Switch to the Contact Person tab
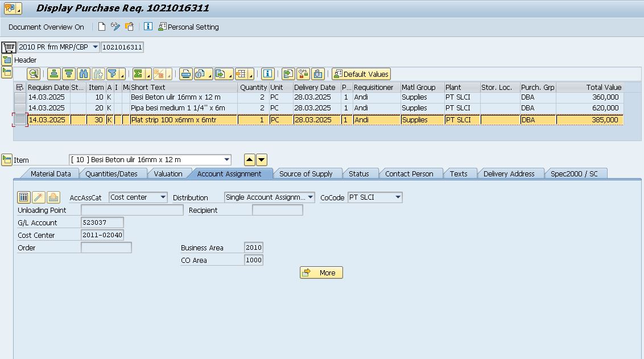Screen dimensions: 644x359 (x=409, y=174)
